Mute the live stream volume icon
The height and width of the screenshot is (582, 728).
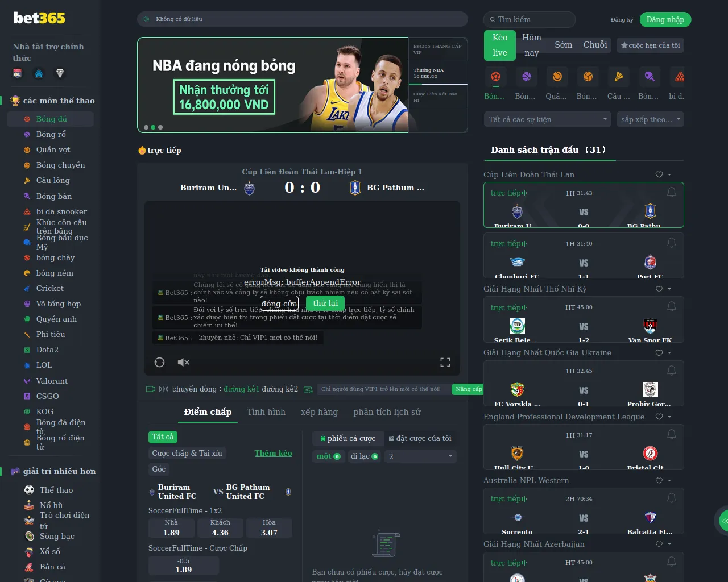(x=183, y=362)
